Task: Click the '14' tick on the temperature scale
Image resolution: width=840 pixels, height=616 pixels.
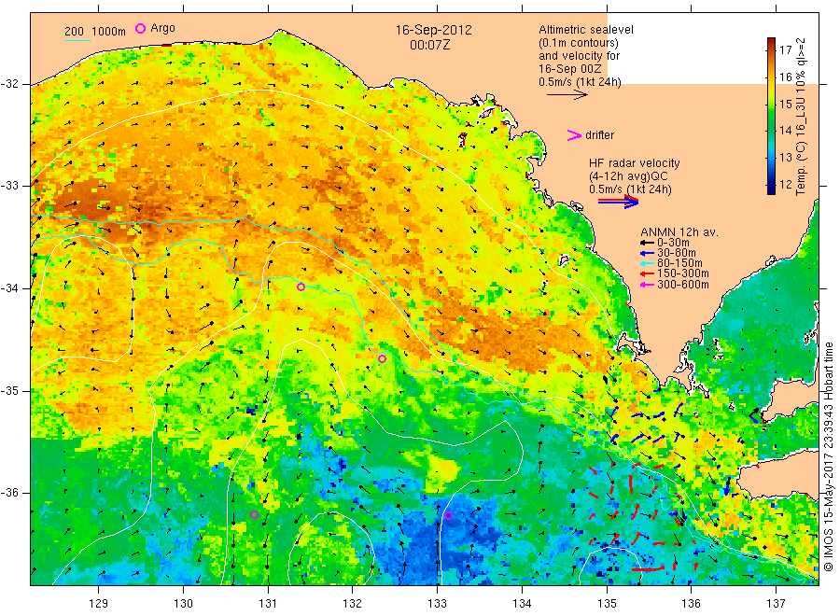Action: (785, 130)
